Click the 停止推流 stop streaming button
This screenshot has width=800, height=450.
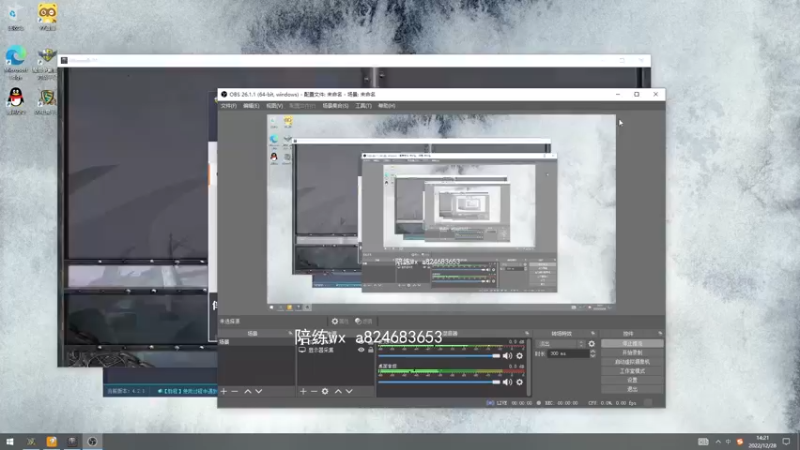click(632, 343)
